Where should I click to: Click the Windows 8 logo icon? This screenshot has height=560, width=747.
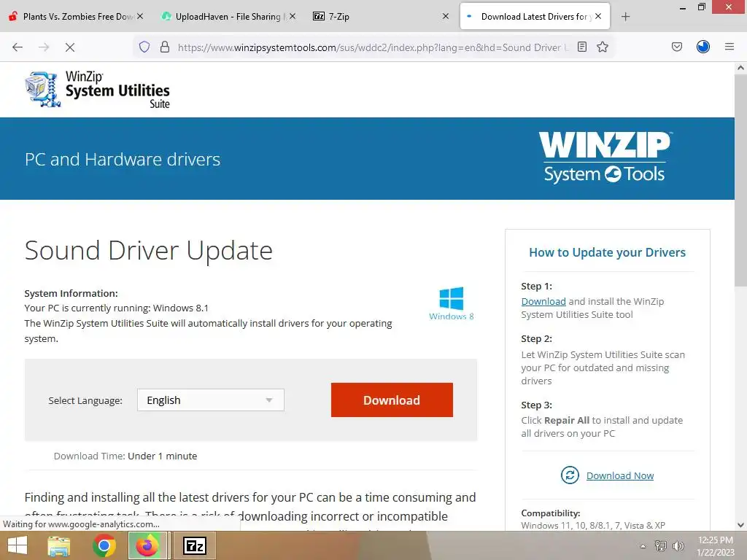pyautogui.click(x=451, y=303)
